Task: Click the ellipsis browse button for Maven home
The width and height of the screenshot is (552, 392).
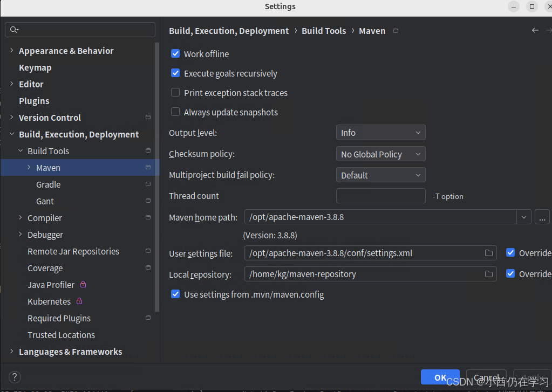Action: [542, 217]
